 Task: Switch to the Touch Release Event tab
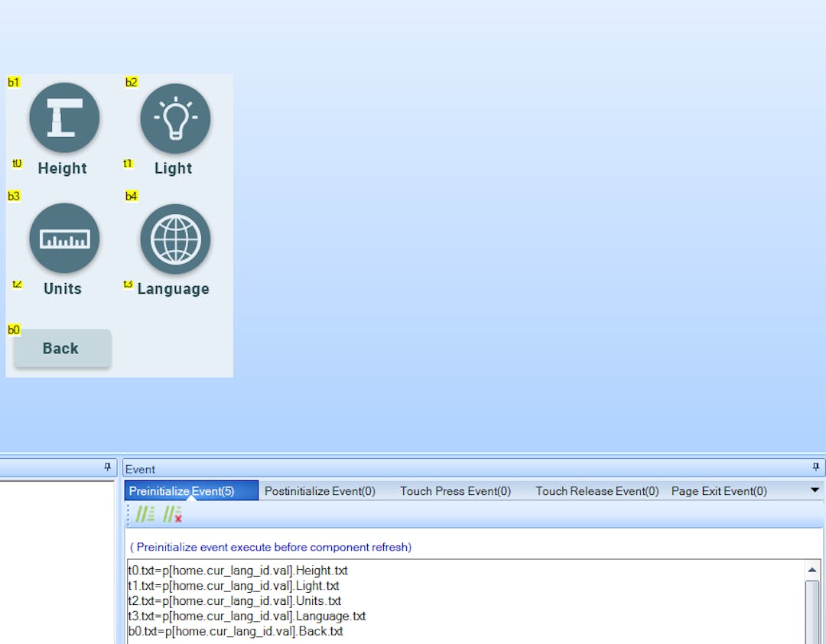click(597, 491)
